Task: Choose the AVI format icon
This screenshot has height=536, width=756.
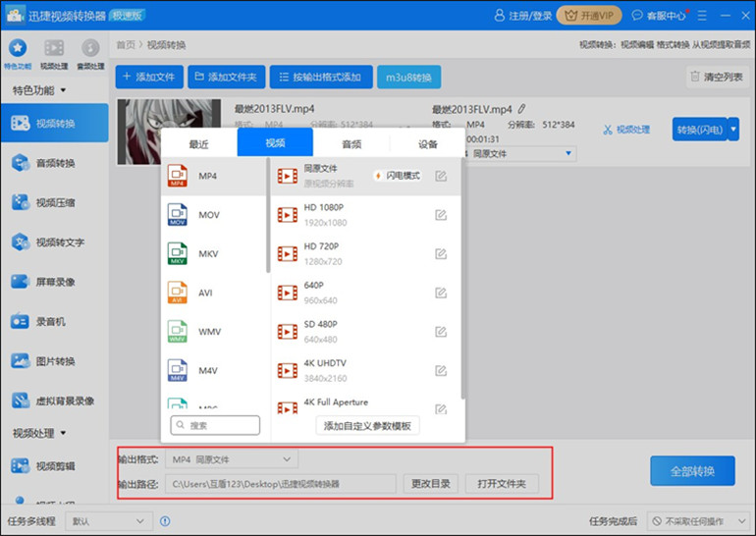Action: pos(178,293)
